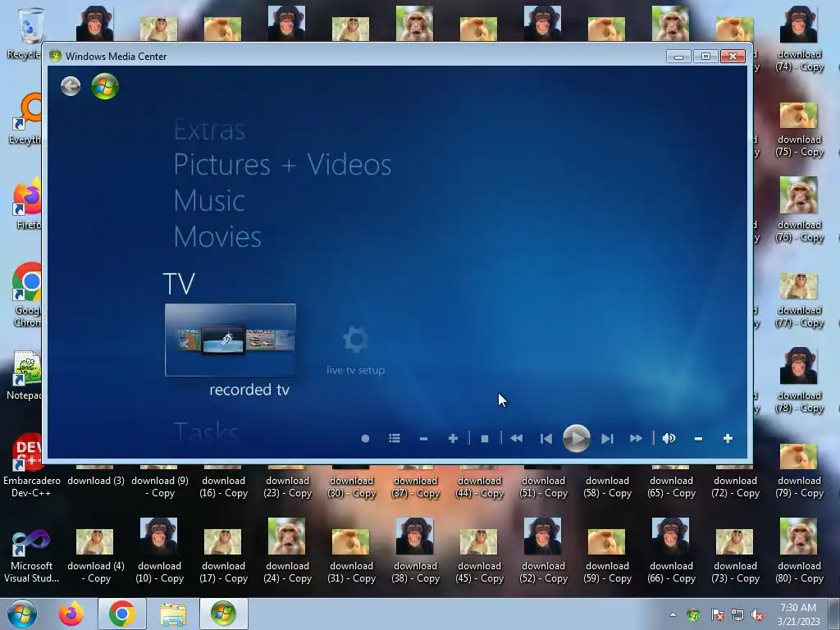Lower volume with the minus button

tap(698, 439)
